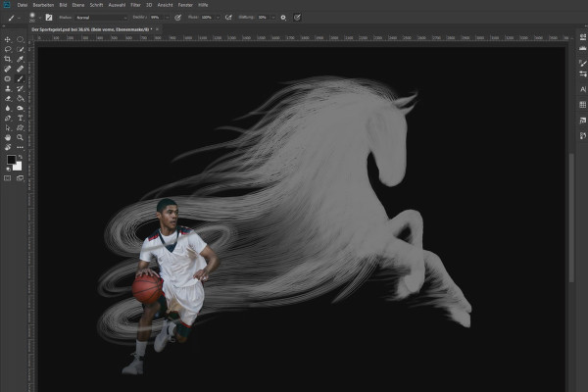Click the Glättung smoothing value field
588x392 pixels.
[264, 18]
